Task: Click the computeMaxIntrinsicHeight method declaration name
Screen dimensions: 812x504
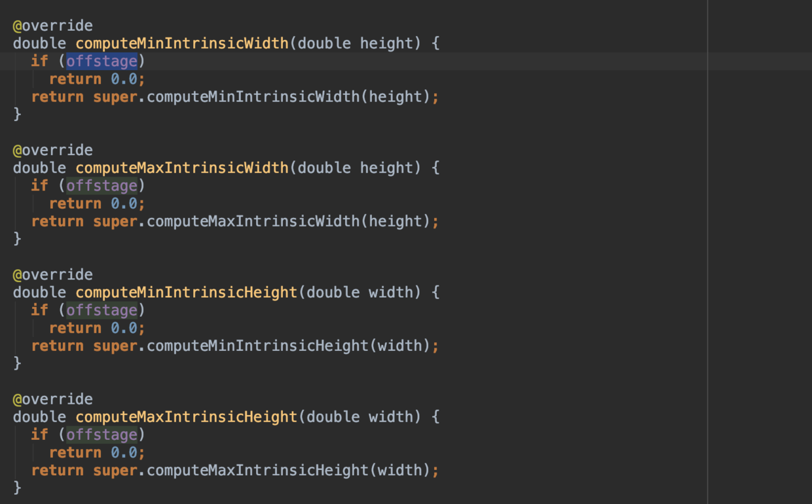Action: pos(186,416)
